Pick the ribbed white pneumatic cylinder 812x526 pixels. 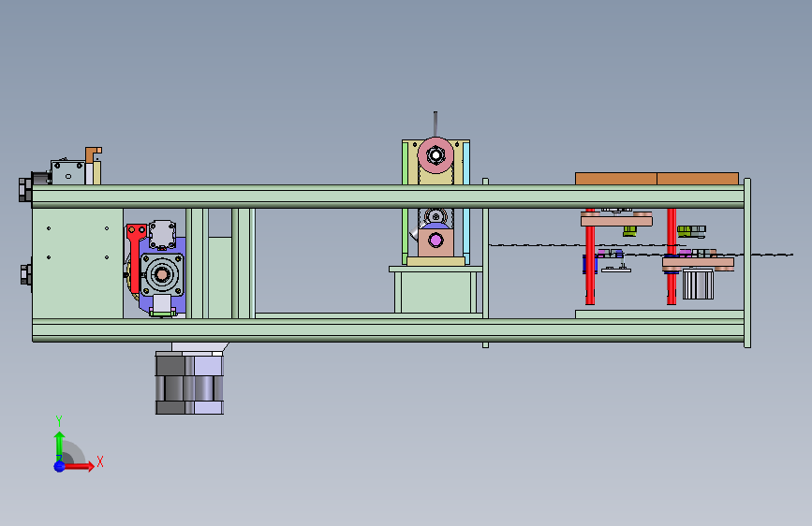(x=698, y=285)
